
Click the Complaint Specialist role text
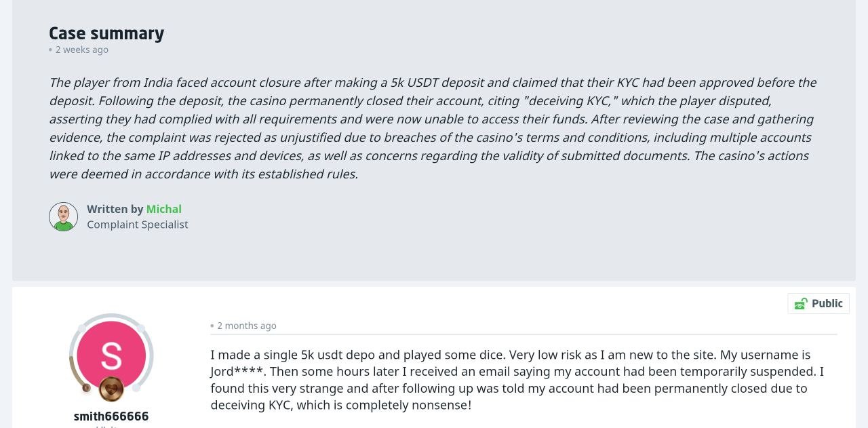click(x=138, y=225)
